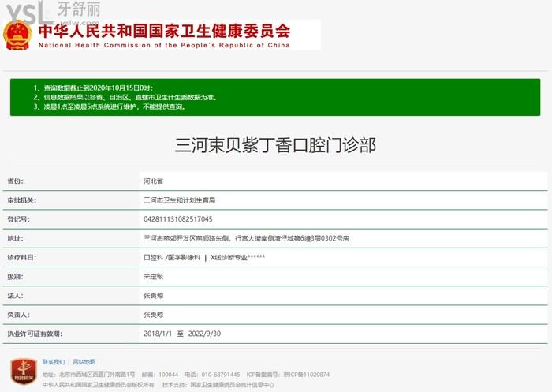This screenshot has height=392, width=552.
Task: Click the value 口腔科 /医学影像科
Action: (172, 257)
